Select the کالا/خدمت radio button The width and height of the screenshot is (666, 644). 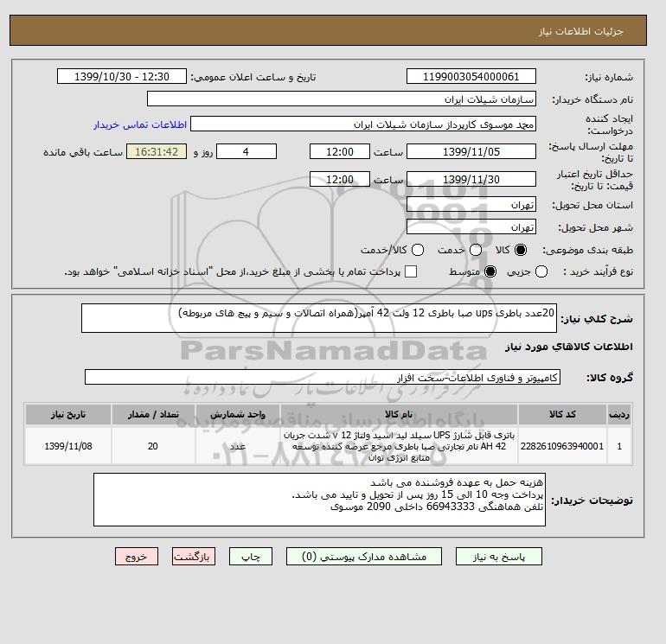click(x=418, y=250)
